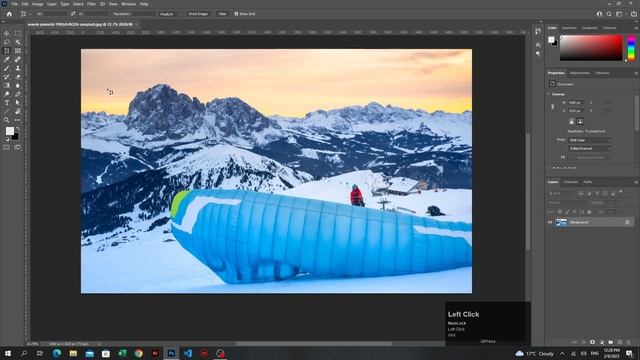
Task: Switch to the Adjustments tab
Action: coord(580,73)
